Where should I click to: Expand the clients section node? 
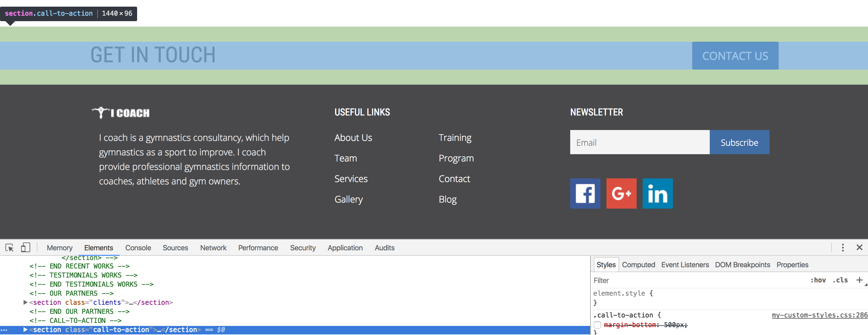(x=25, y=302)
